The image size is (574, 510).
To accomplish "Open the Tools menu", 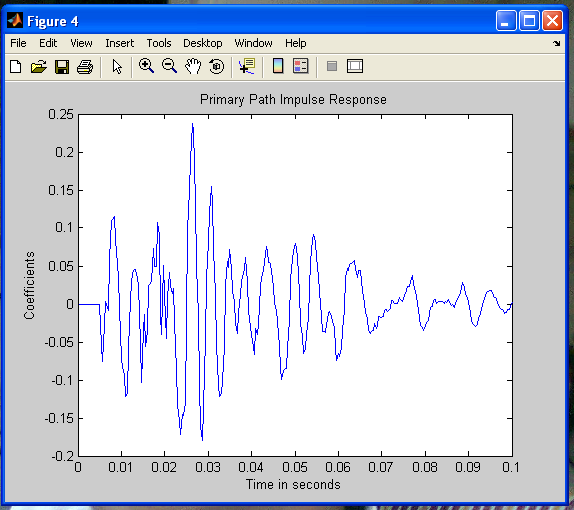I will pyautogui.click(x=159, y=43).
